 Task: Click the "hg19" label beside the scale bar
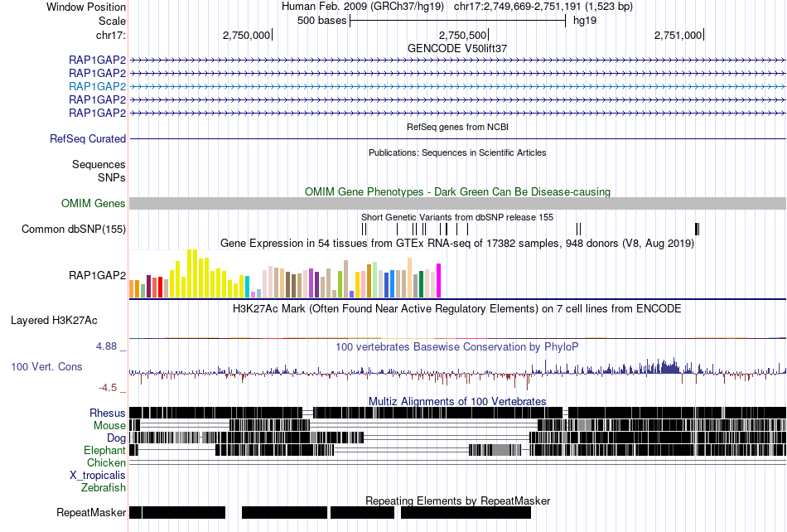click(585, 21)
